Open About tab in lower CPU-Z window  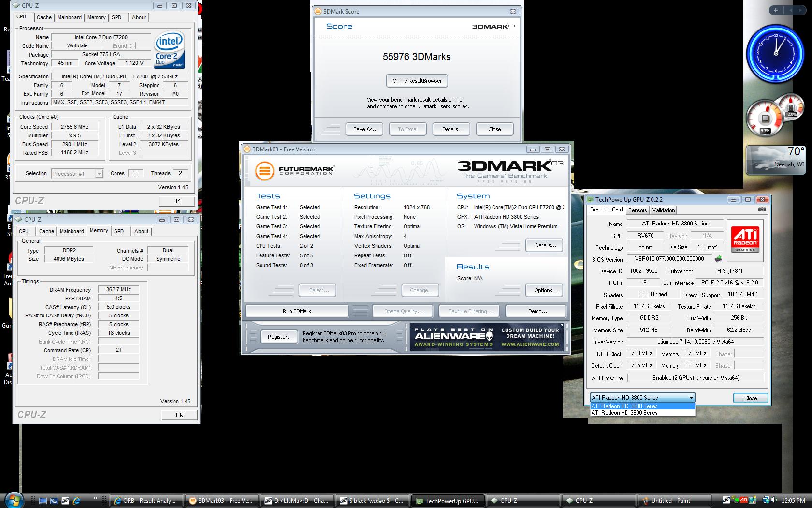tap(141, 231)
